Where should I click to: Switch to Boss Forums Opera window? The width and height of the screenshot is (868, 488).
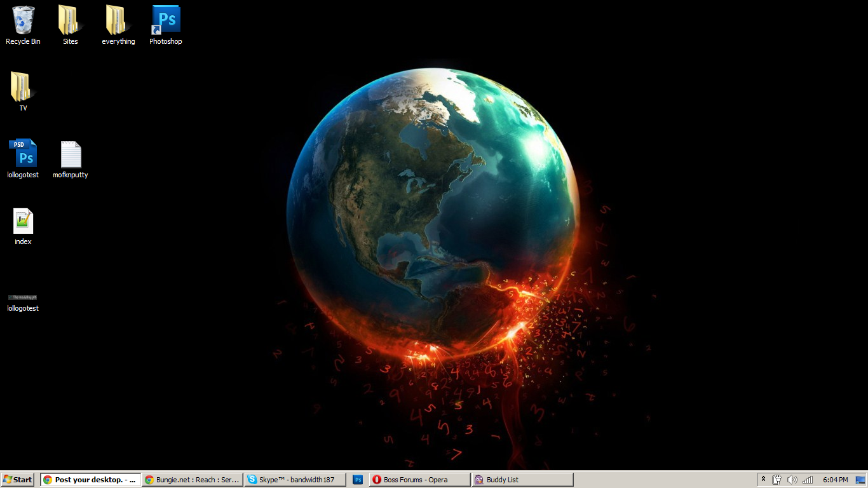point(419,480)
